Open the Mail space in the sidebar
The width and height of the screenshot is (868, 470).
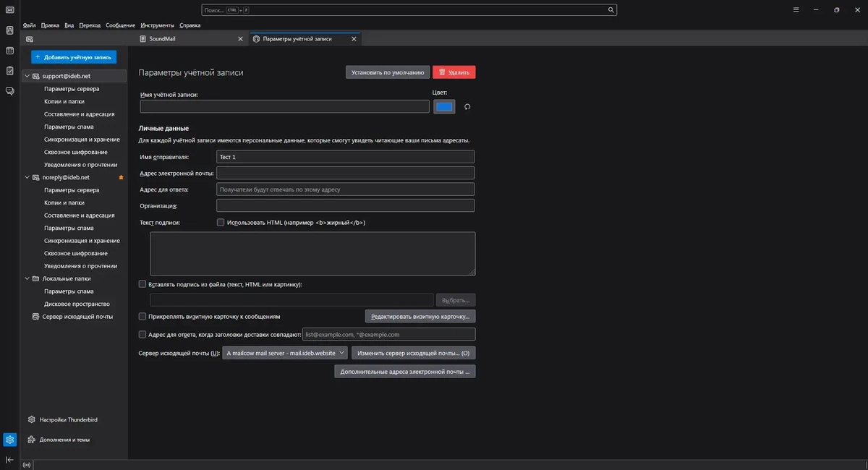pos(9,10)
